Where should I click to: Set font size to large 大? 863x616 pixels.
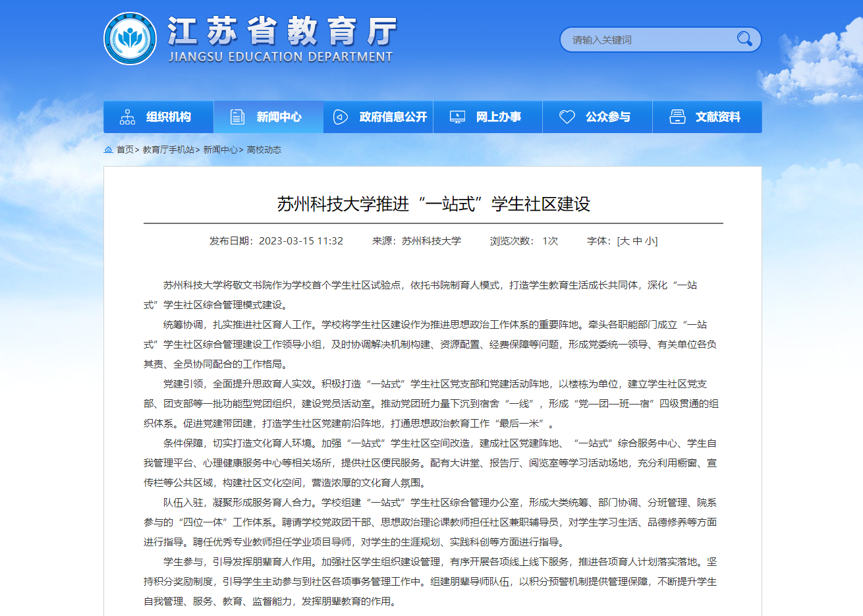point(624,241)
